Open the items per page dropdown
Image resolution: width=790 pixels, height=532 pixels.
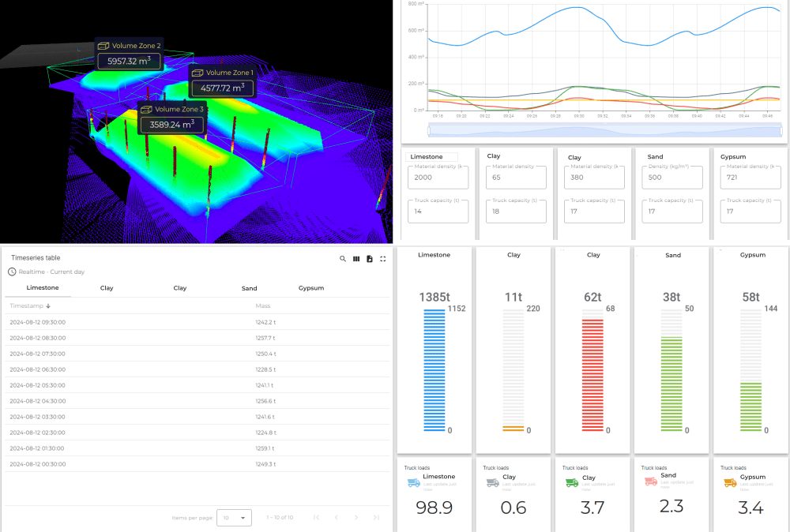point(234,518)
